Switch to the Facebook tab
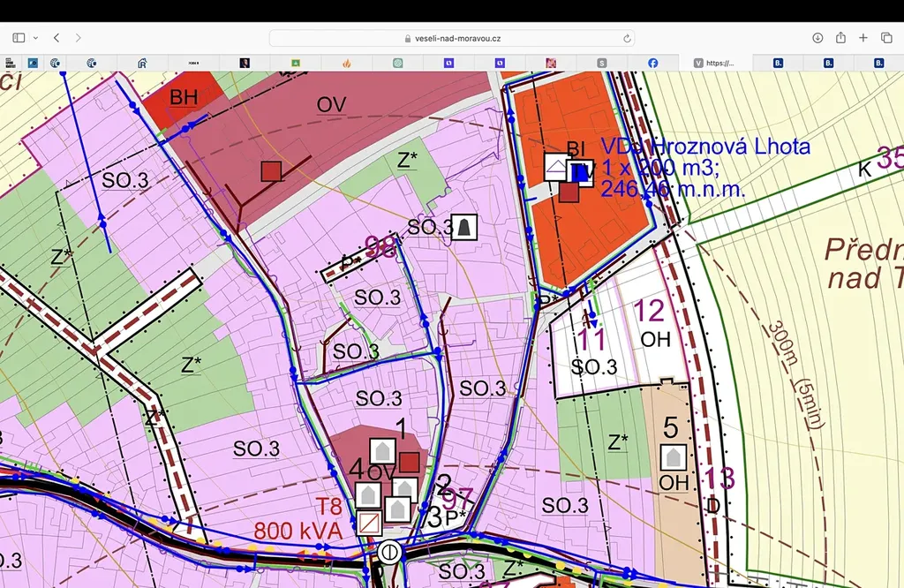 653,63
